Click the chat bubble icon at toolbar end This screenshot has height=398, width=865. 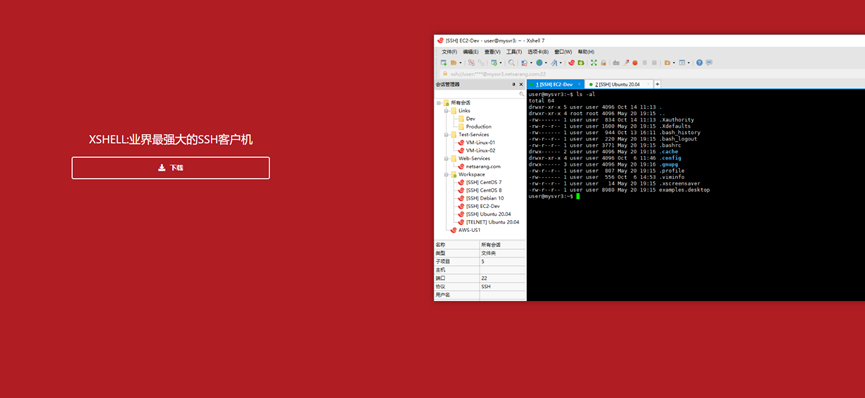(x=709, y=63)
